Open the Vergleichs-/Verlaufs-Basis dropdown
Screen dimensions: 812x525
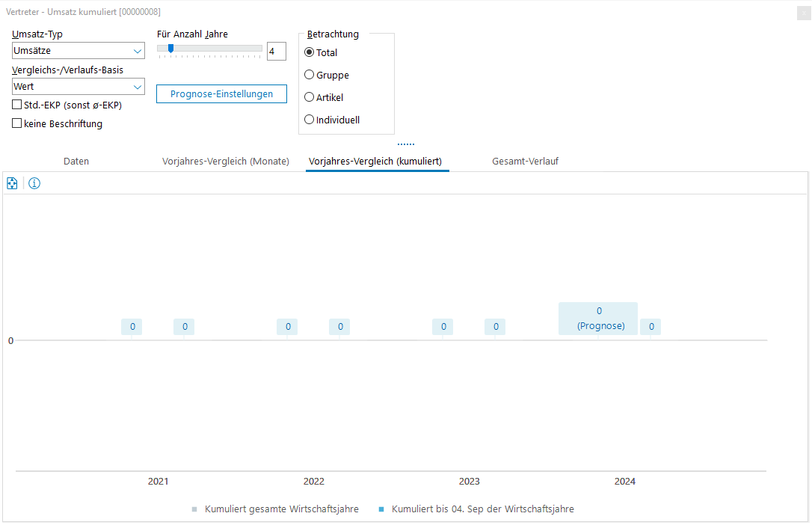pyautogui.click(x=138, y=87)
